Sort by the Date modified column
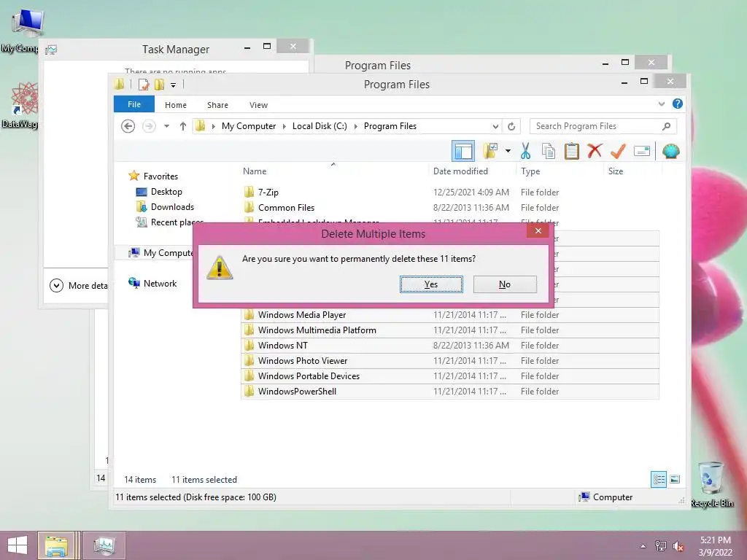The height and width of the screenshot is (560, 747). tap(472, 171)
